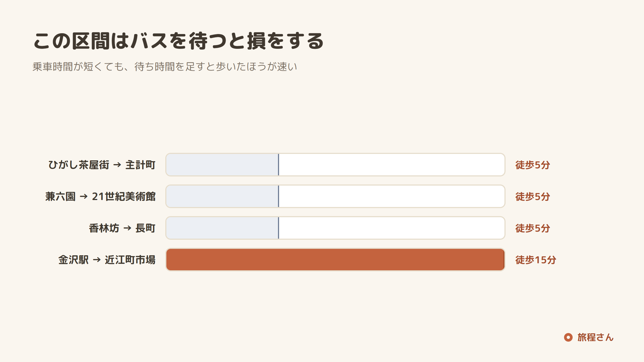Click the marker line in ひがし茶屋街 bar
Viewport: 644px width, 362px height.
pos(279,165)
